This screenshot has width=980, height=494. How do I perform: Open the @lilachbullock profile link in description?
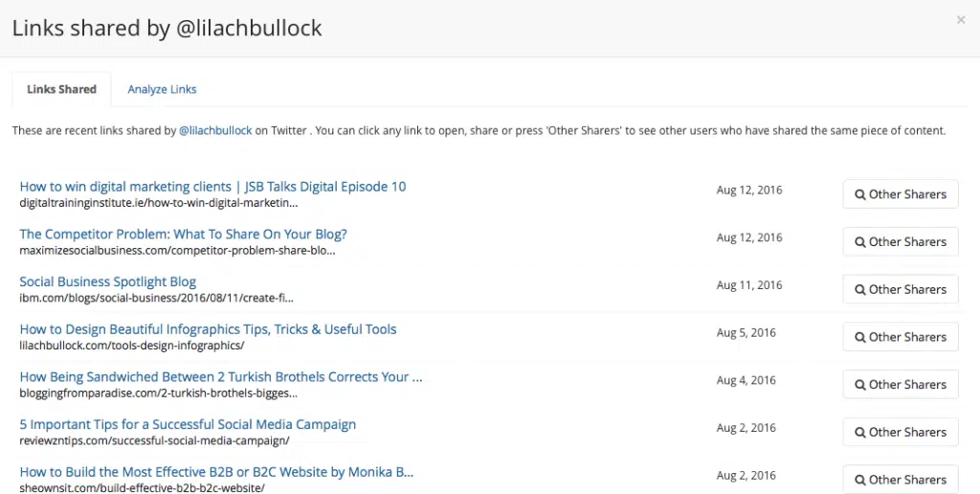[215, 130]
